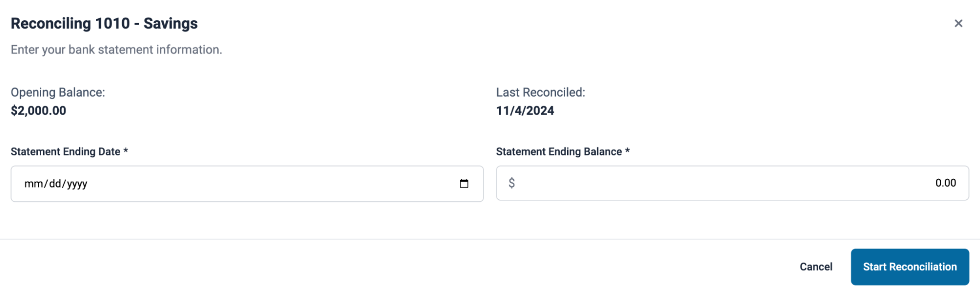Click the Last Reconciled 11/4/2024 date

coord(525,111)
